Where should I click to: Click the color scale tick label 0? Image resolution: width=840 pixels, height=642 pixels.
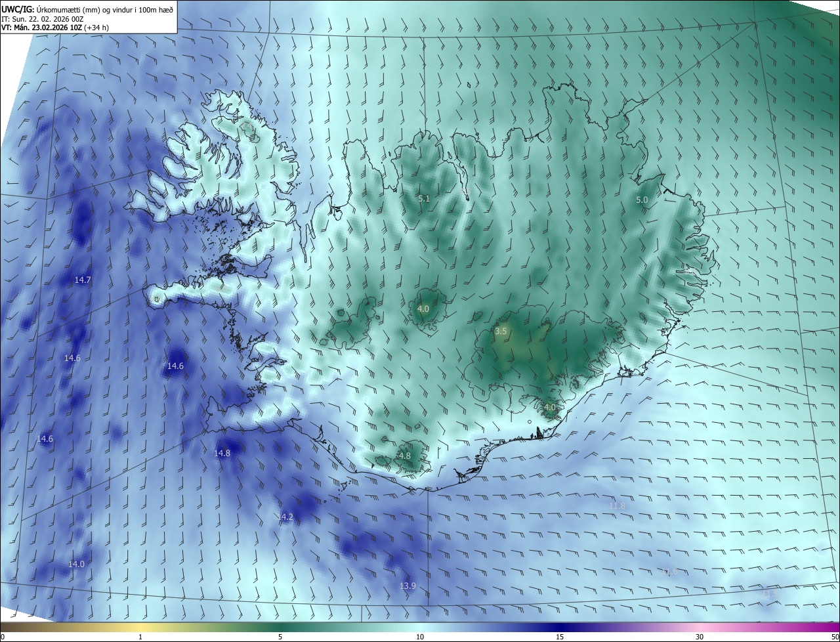(3, 637)
